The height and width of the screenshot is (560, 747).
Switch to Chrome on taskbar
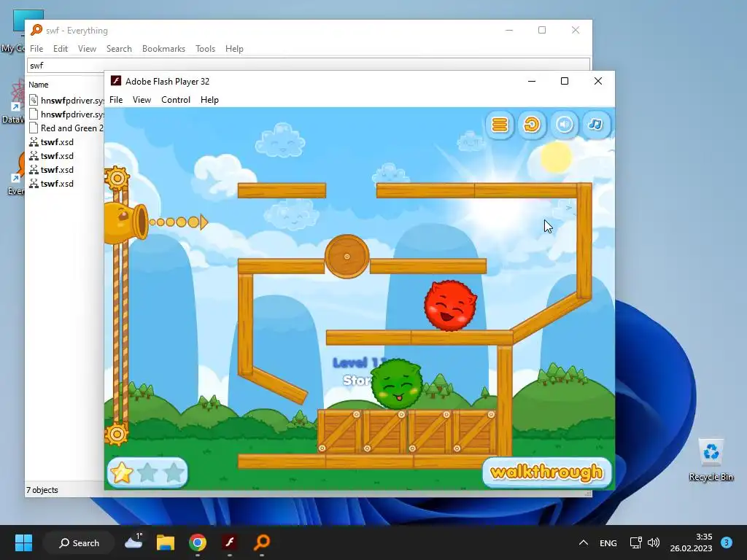(x=198, y=542)
